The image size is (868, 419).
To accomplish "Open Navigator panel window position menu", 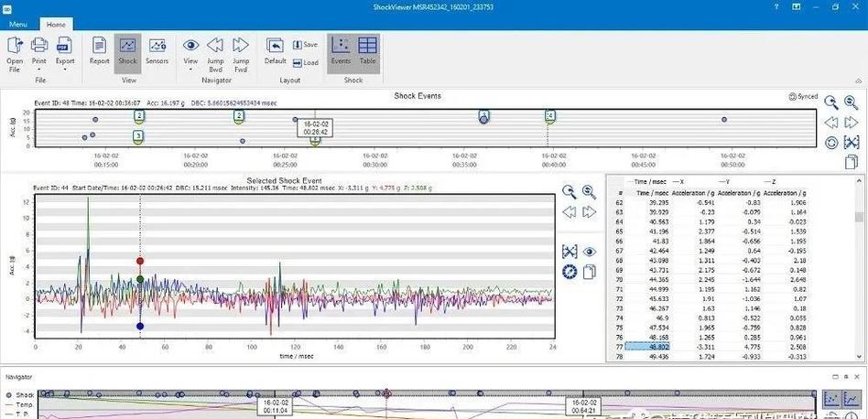I will pyautogui.click(x=836, y=376).
